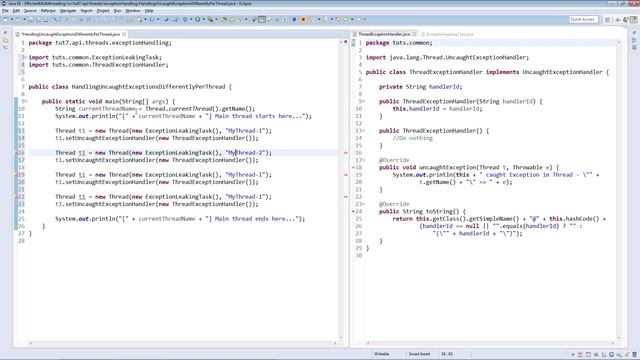Open the External Tools dropdown arrow
This screenshot has height=360, width=640.
(217, 19)
